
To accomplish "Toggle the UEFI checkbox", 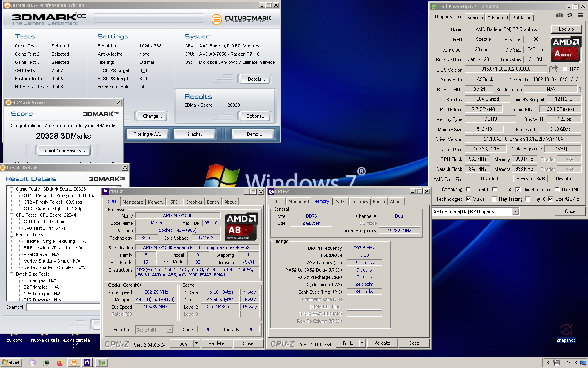I will point(565,70).
